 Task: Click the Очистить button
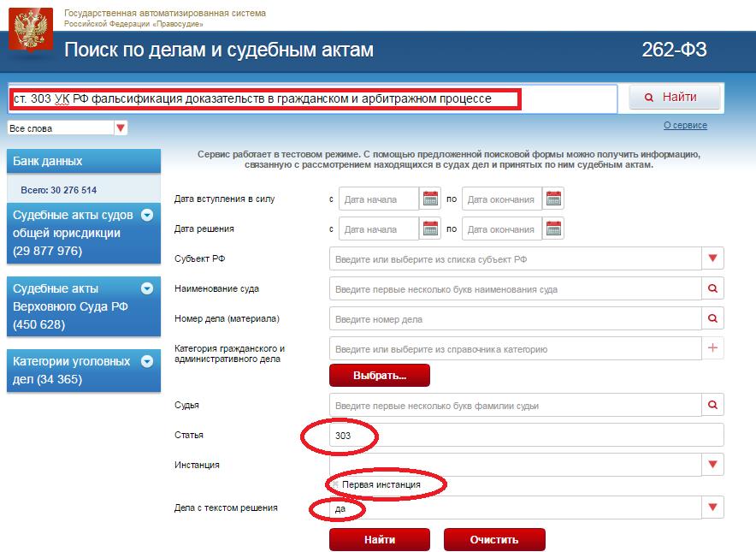click(x=494, y=539)
